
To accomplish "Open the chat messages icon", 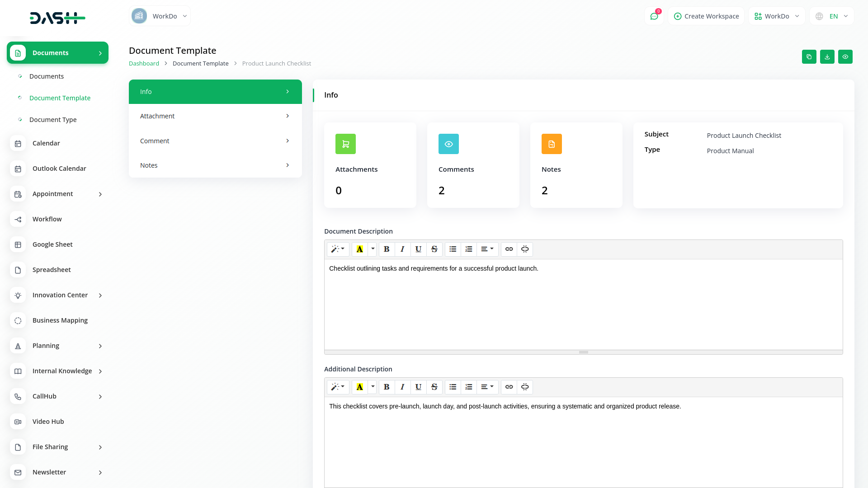I will click(654, 16).
